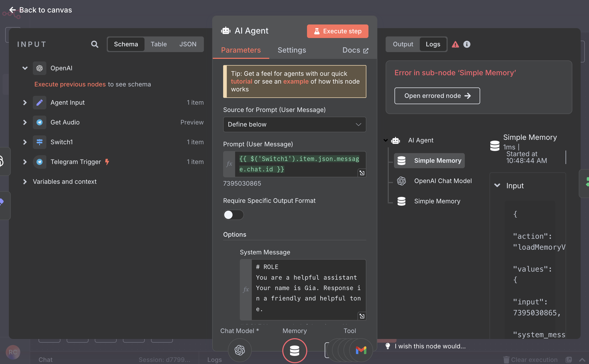Open the Memory sub-node database circle

coord(295,350)
